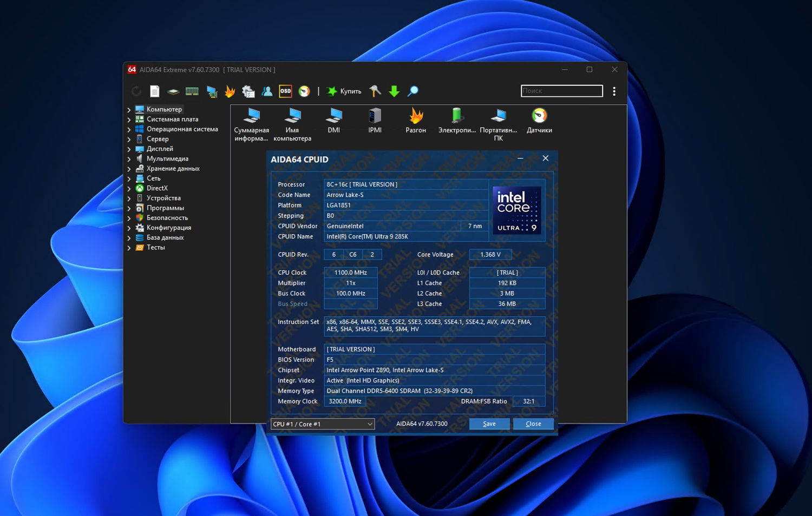This screenshot has height=516, width=812.
Task: Expand the Системная плата tree arrow
Action: click(129, 120)
